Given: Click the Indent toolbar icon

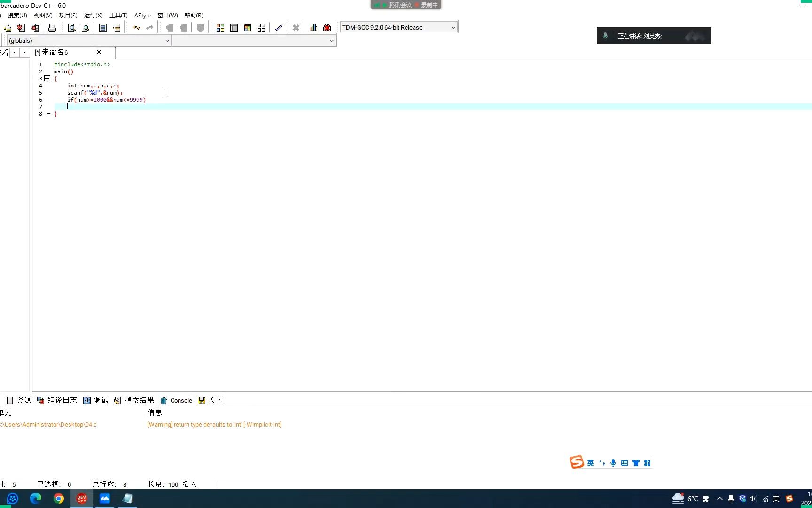Looking at the screenshot, I should pos(170,28).
